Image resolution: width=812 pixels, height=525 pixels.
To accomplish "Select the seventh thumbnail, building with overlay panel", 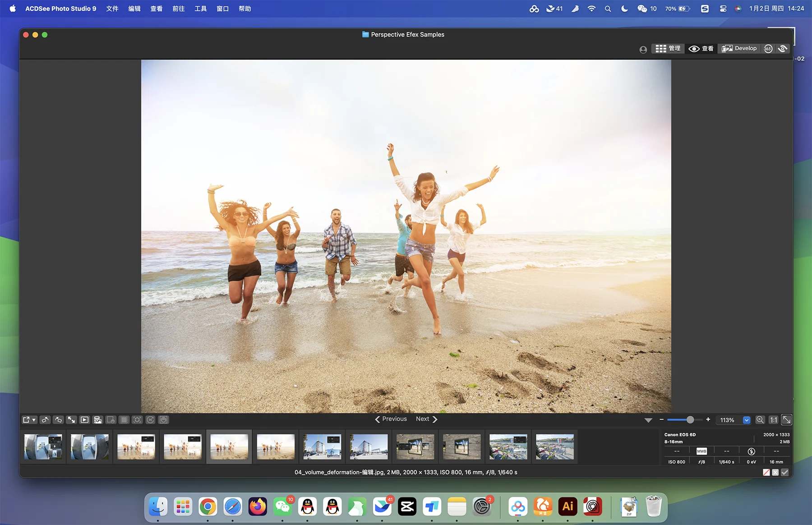I will 322,447.
